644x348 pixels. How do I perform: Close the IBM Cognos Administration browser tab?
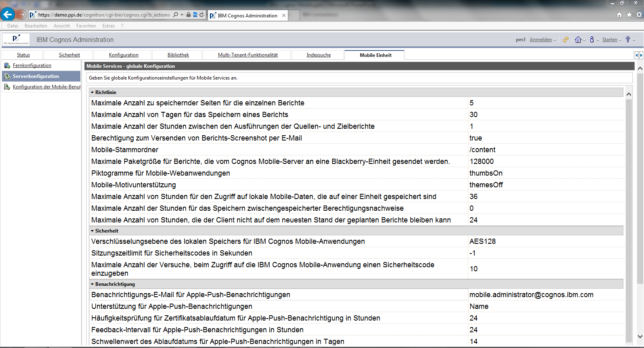pyautogui.click(x=284, y=15)
